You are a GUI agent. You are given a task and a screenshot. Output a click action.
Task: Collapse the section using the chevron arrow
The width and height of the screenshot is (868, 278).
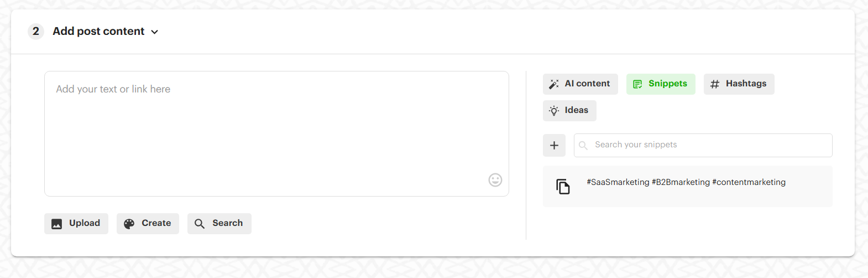coord(155,32)
